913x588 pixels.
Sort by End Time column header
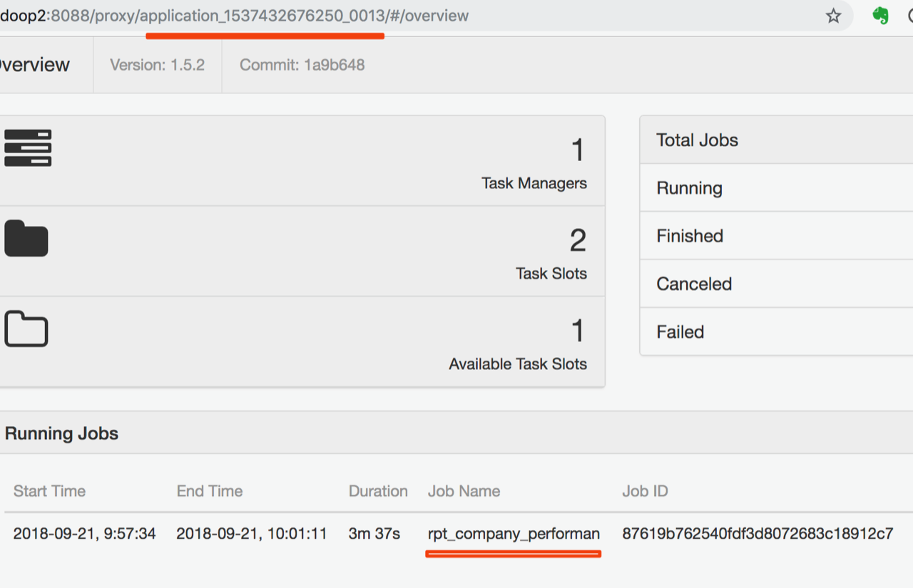pos(210,491)
